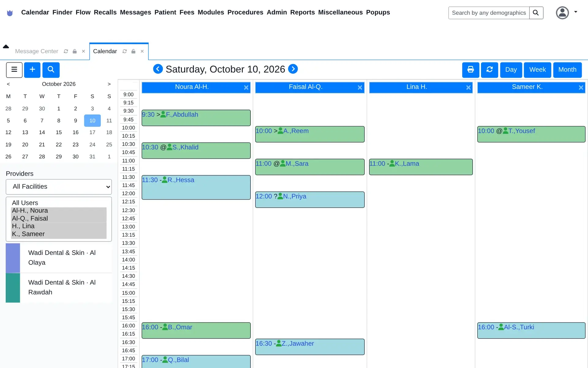Refresh the Message Center tab
Image resolution: width=588 pixels, height=368 pixels.
[x=66, y=51]
